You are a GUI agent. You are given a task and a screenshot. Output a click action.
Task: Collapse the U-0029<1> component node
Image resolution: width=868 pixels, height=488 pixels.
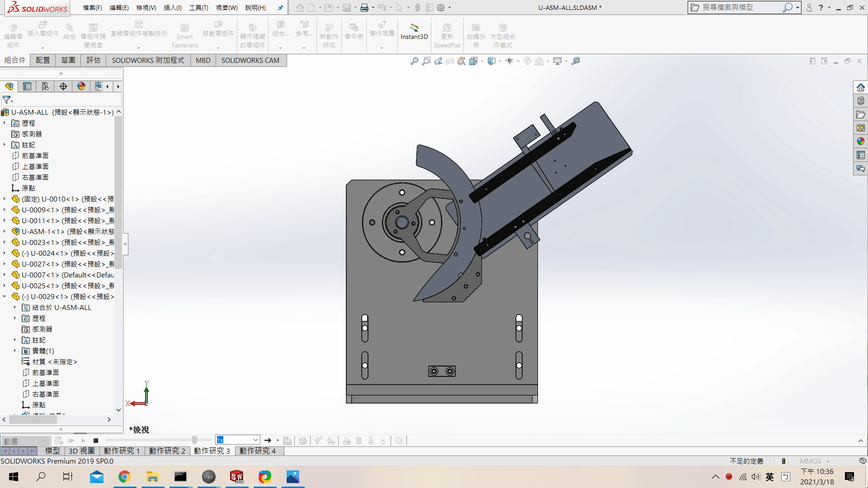click(x=5, y=296)
